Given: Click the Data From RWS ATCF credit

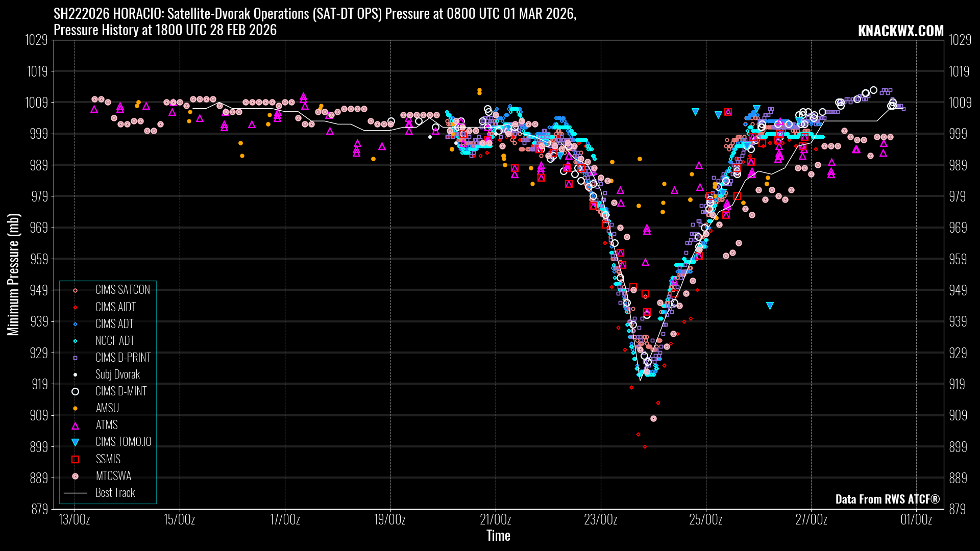Looking at the screenshot, I should click(887, 499).
